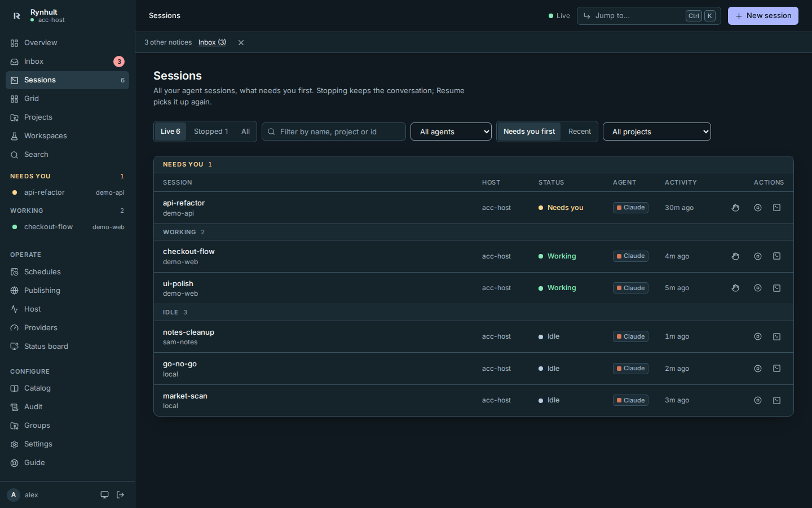
Task: Stop the ui-polish session
Action: point(758,288)
